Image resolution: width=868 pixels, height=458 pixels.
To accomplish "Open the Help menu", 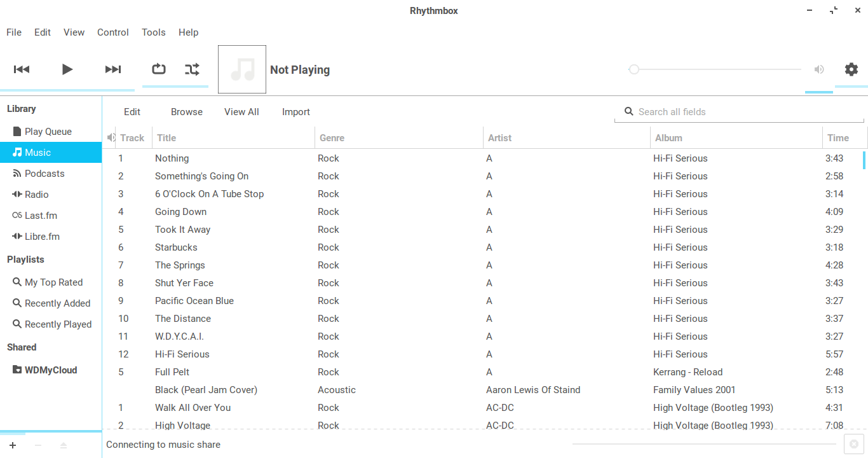I will tap(189, 32).
